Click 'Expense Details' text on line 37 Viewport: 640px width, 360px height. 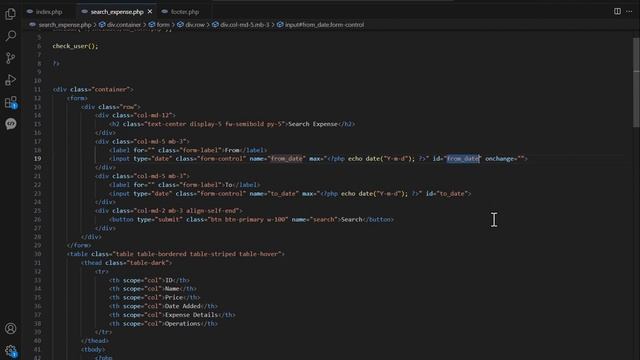click(191, 315)
